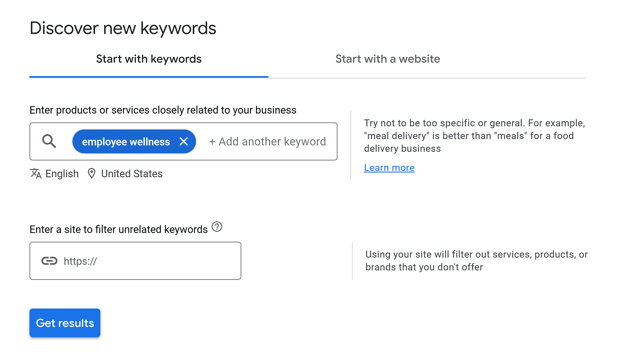
Task: Change the English language setting
Action: click(x=62, y=174)
